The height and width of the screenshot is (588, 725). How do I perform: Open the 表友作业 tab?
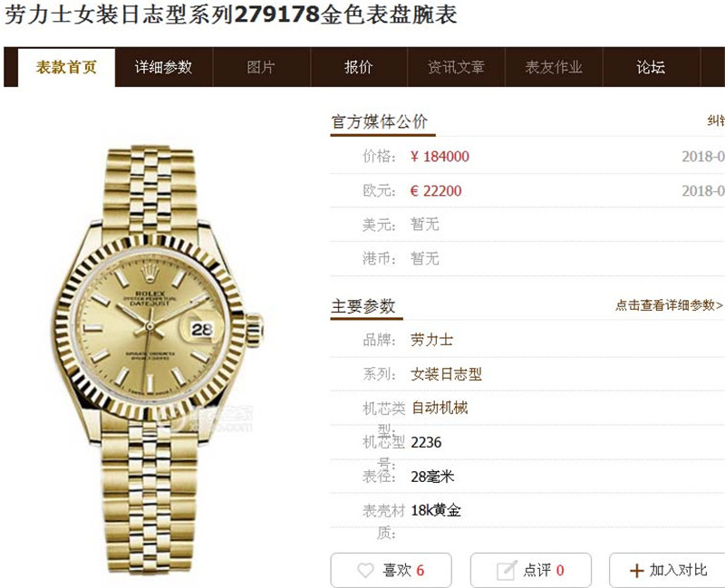554,67
